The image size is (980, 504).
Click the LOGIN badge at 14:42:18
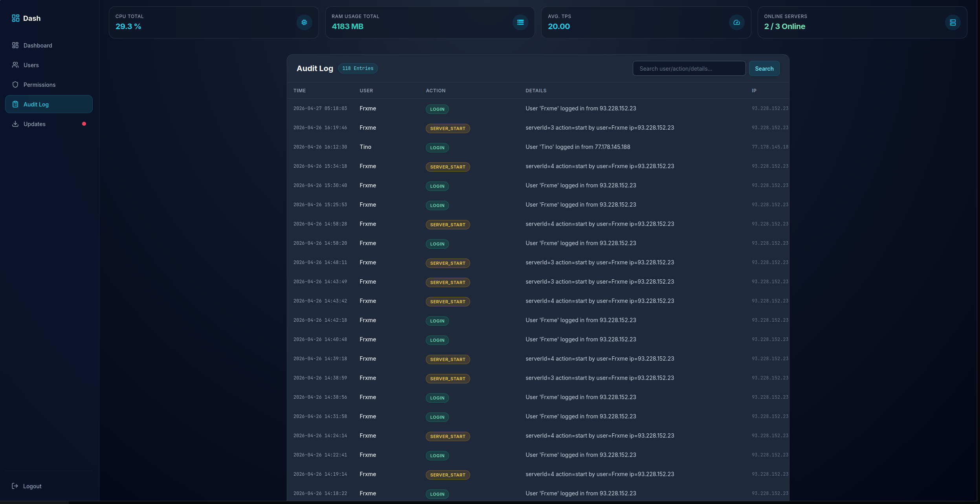point(437,321)
